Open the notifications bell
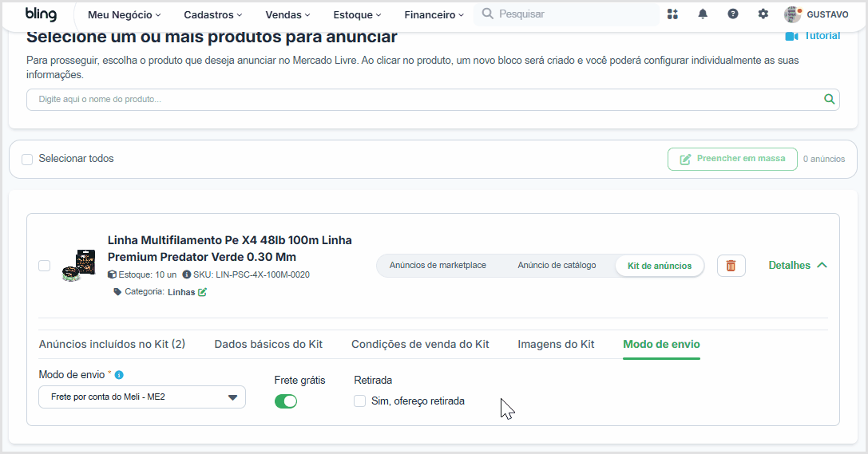 tap(703, 14)
